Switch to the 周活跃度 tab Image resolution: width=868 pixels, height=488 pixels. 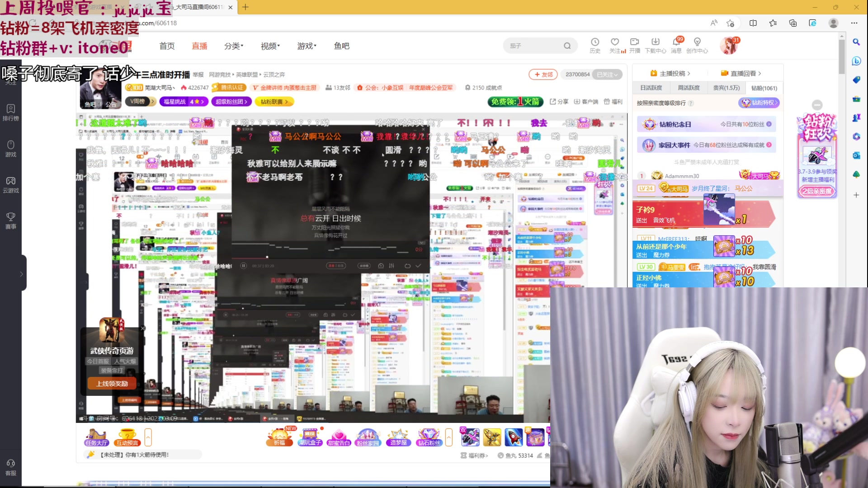tap(689, 88)
